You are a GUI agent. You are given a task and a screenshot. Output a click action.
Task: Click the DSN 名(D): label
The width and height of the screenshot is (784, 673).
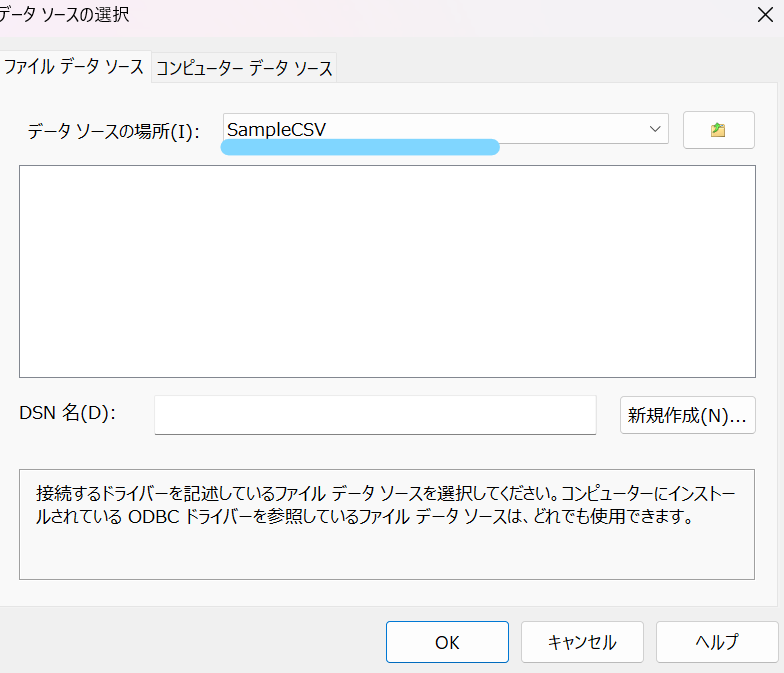pyautogui.click(x=68, y=413)
